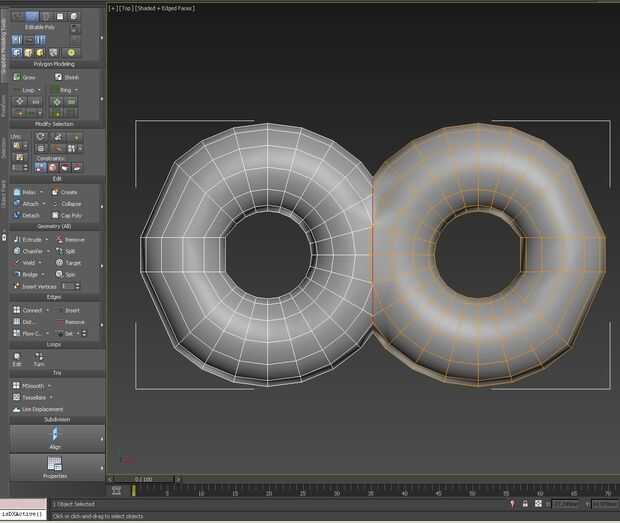620x523 pixels.
Task: Click the Attach button
Action: (x=29, y=203)
